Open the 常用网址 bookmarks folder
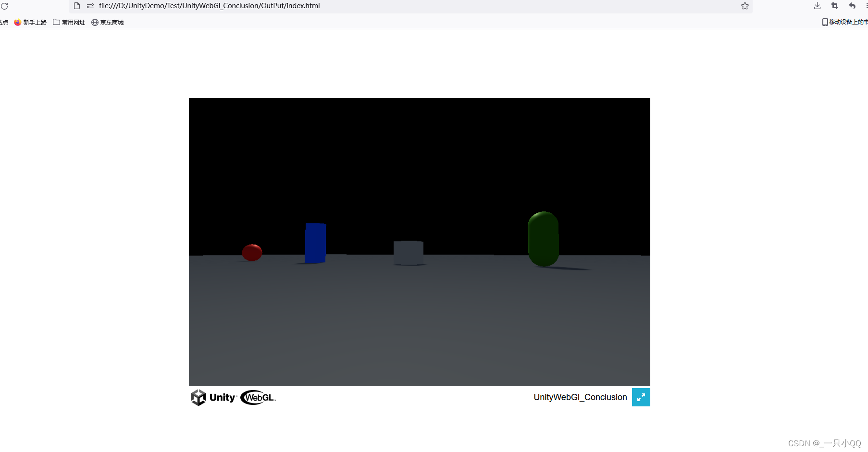868x452 pixels. pyautogui.click(x=69, y=22)
